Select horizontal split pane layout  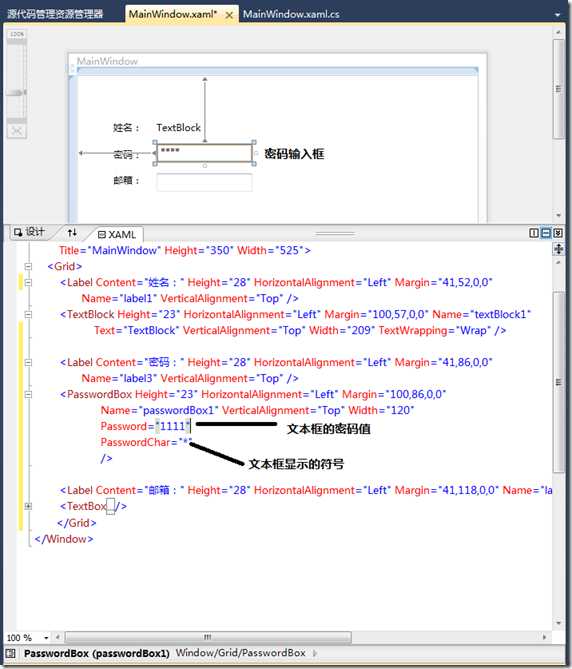[x=546, y=233]
